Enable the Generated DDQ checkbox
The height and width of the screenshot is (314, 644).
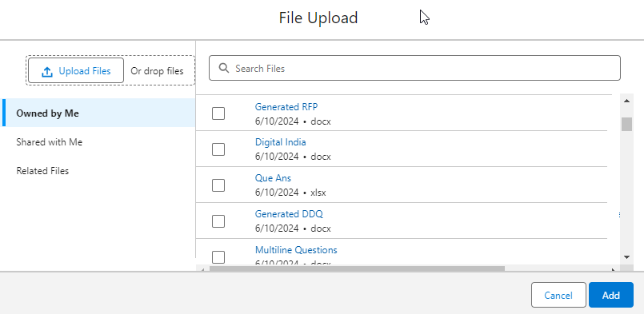coord(218,221)
